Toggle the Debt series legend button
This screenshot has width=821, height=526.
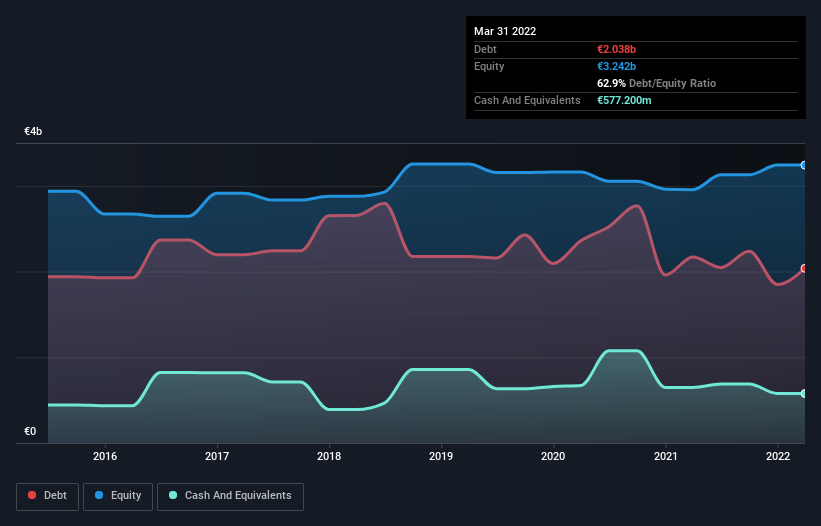click(x=48, y=496)
